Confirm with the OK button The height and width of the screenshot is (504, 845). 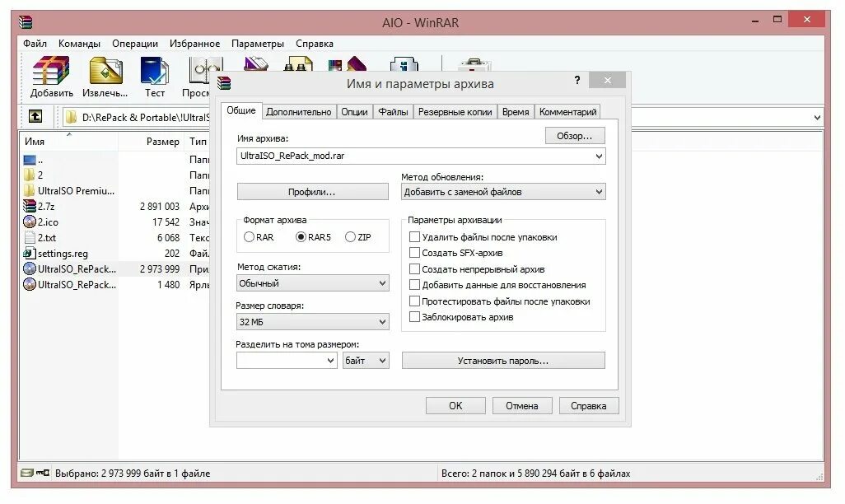pyautogui.click(x=455, y=405)
